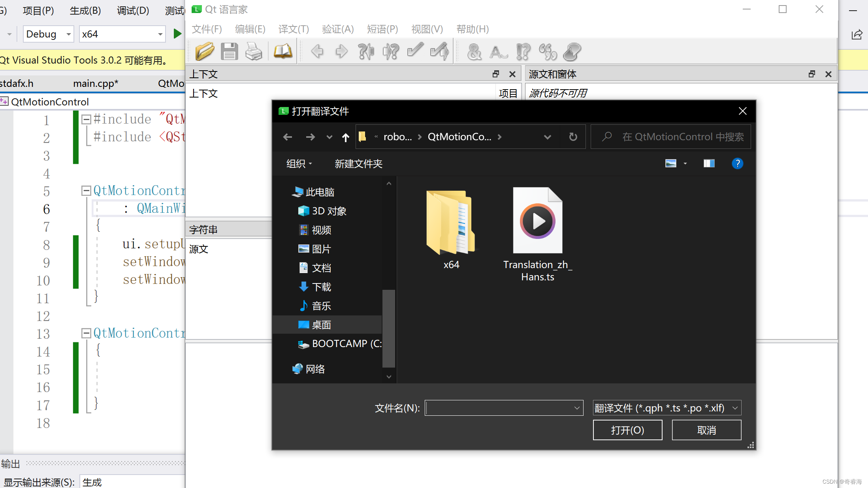Open the x64 platform dropdown in Visual Studio
The width and height of the screenshot is (868, 488).
point(122,34)
